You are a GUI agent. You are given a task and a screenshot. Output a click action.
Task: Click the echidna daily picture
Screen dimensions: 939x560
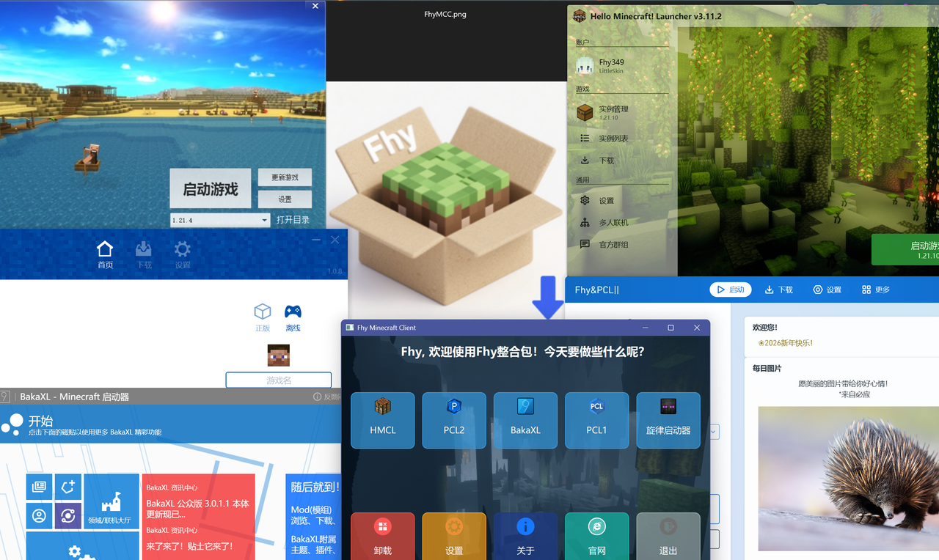[849, 479]
